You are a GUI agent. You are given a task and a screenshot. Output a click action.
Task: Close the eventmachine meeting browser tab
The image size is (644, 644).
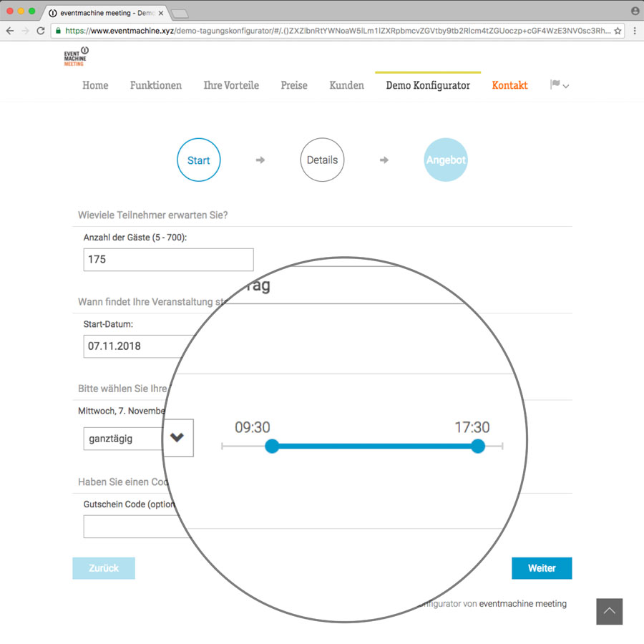click(161, 13)
